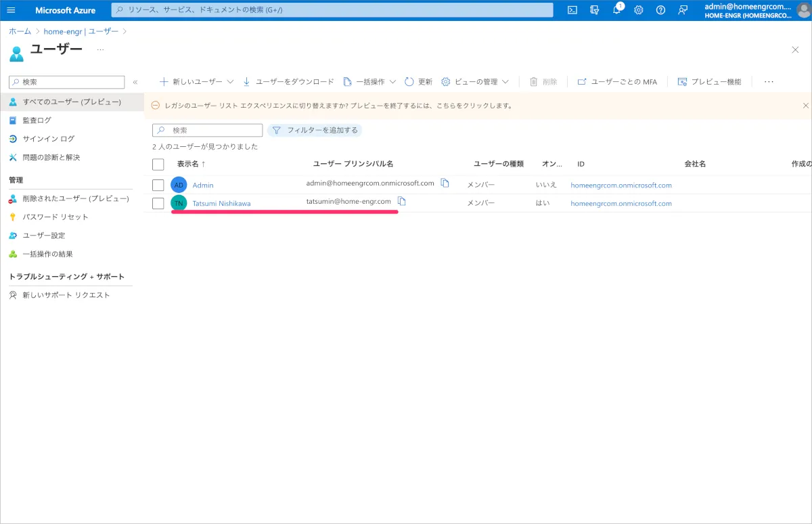This screenshot has height=524, width=812.
Task: Open ID link in the Admin row
Action: point(621,185)
